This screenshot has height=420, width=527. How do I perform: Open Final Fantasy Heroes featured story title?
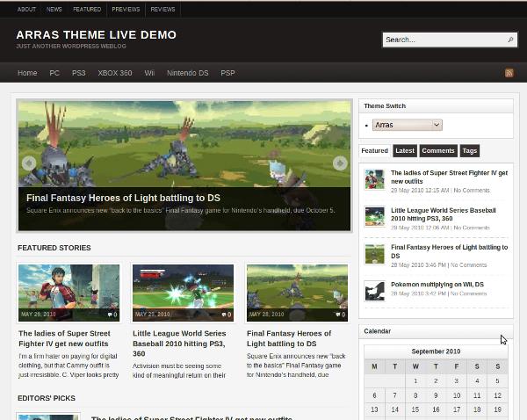click(x=289, y=338)
